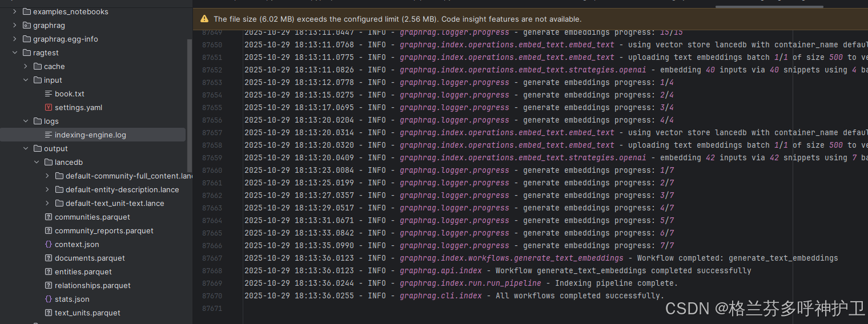868x324 pixels.
Task: Open community_reports.parquet file
Action: (104, 230)
